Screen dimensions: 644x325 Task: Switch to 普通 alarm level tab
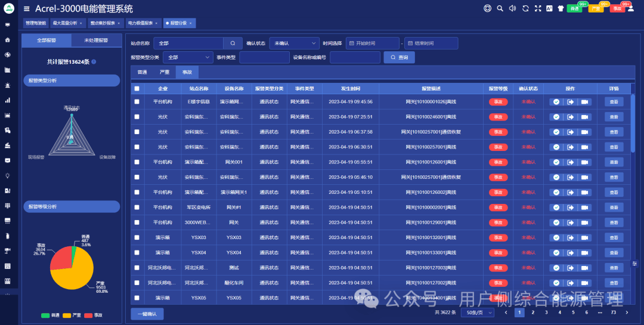142,72
